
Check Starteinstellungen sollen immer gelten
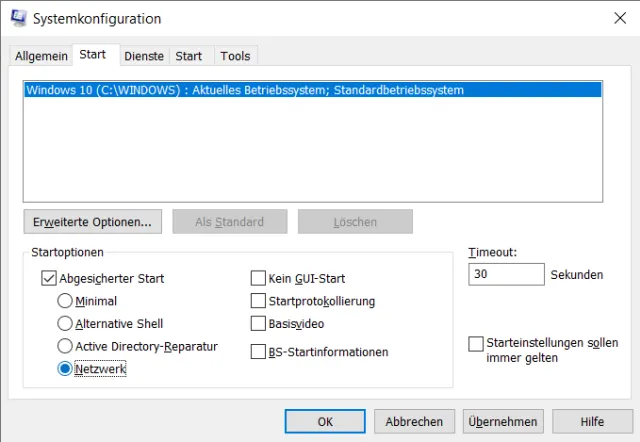click(476, 344)
